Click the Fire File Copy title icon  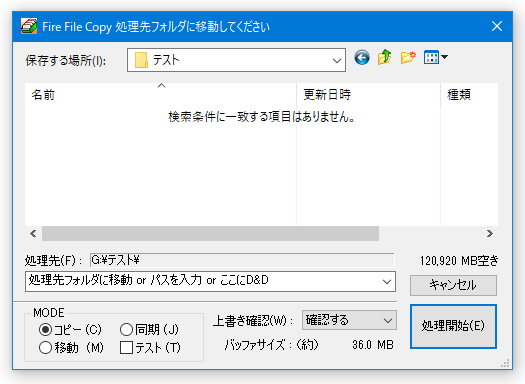tap(29, 26)
